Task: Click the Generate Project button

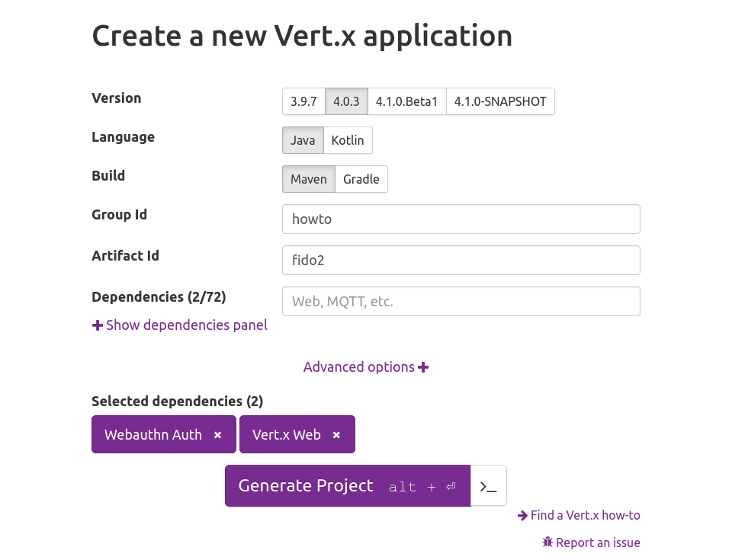Action: click(x=348, y=486)
